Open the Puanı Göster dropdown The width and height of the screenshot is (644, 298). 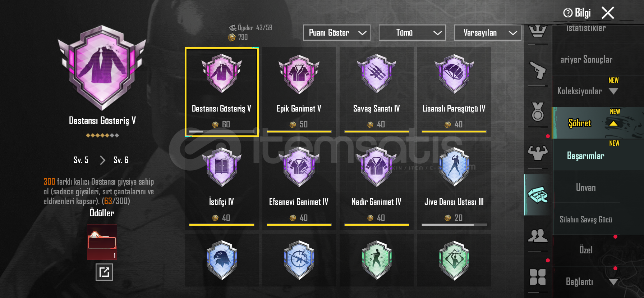(x=337, y=33)
